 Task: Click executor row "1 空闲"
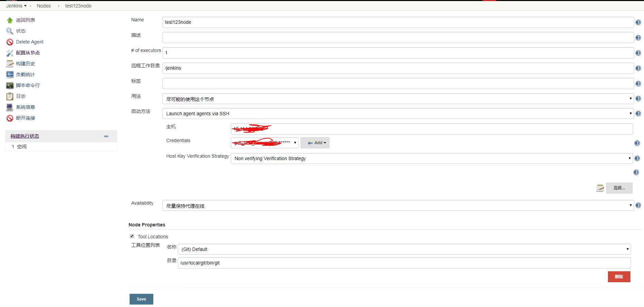61,147
